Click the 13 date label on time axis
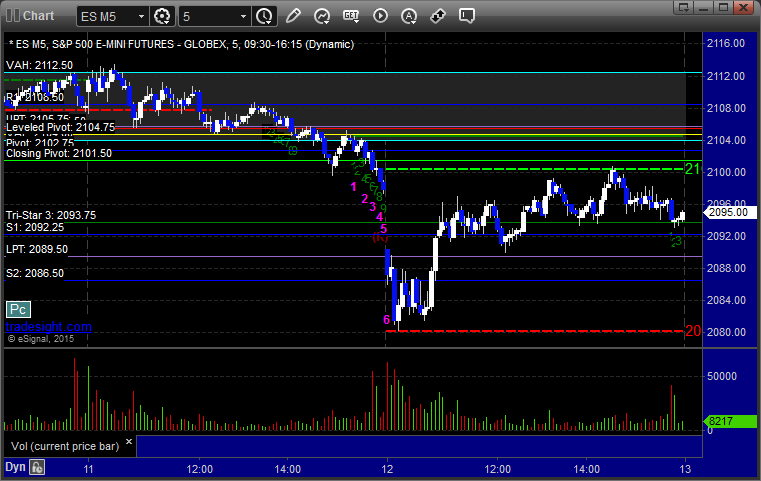Screen dimensions: 761x481 coord(685,469)
